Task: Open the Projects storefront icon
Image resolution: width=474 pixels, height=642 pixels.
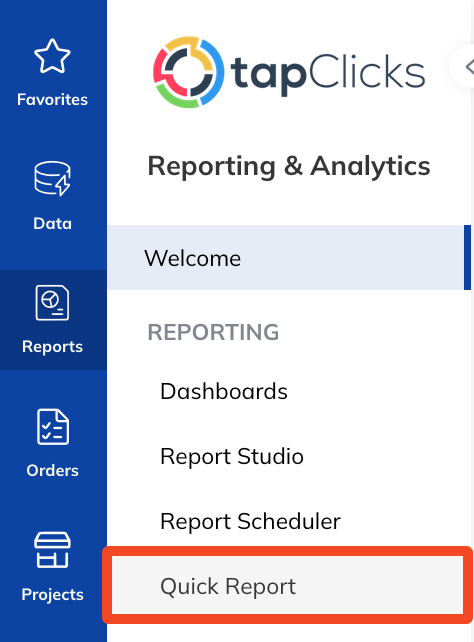Action: 52,549
